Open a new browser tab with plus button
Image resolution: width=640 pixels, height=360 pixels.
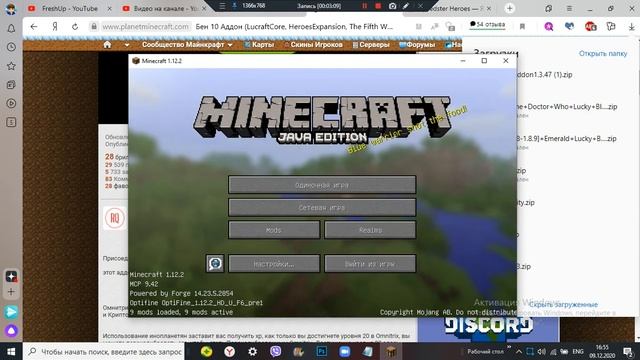tap(509, 8)
